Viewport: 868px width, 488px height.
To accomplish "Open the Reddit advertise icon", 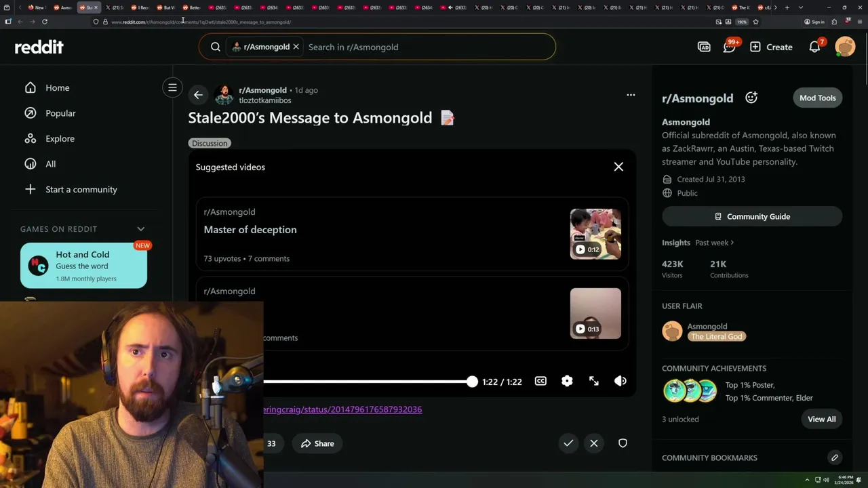I will [704, 47].
